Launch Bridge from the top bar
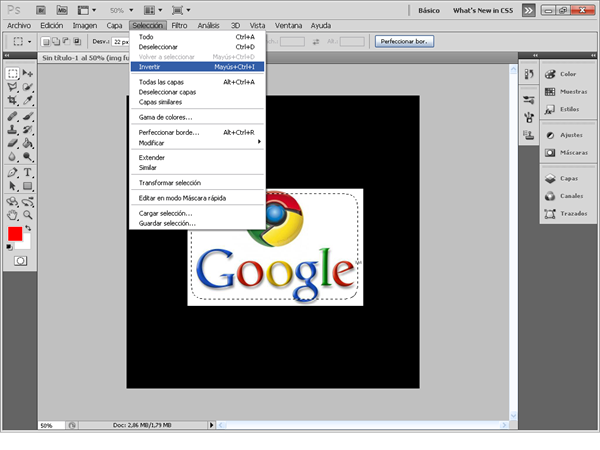 pyautogui.click(x=42, y=8)
